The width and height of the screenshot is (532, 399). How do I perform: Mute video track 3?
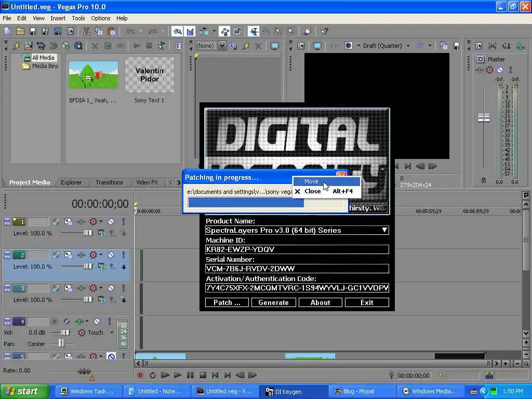(x=111, y=288)
